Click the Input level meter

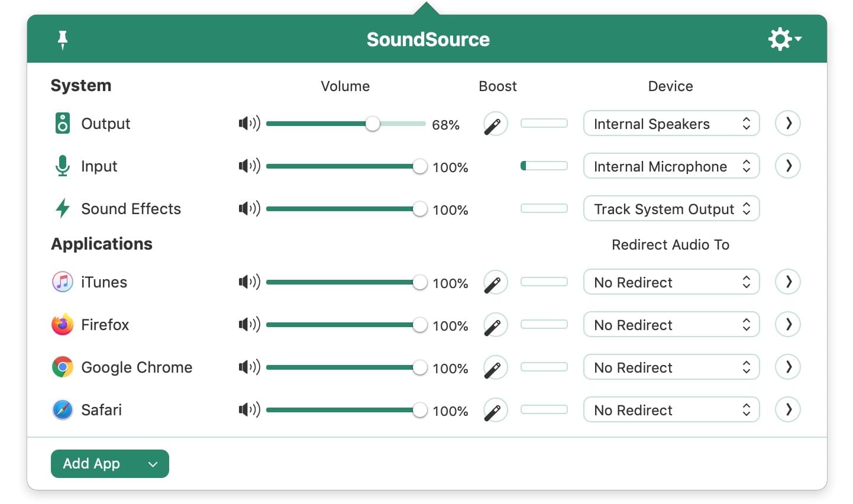(x=544, y=166)
